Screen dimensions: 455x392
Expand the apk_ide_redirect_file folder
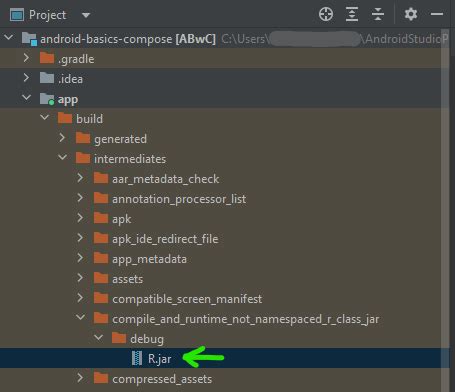80,238
